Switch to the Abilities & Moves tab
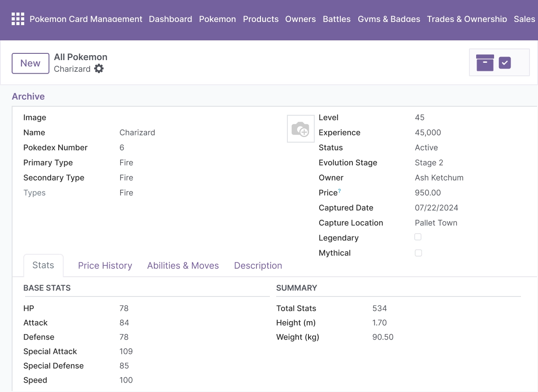The height and width of the screenshot is (392, 538). (x=183, y=266)
